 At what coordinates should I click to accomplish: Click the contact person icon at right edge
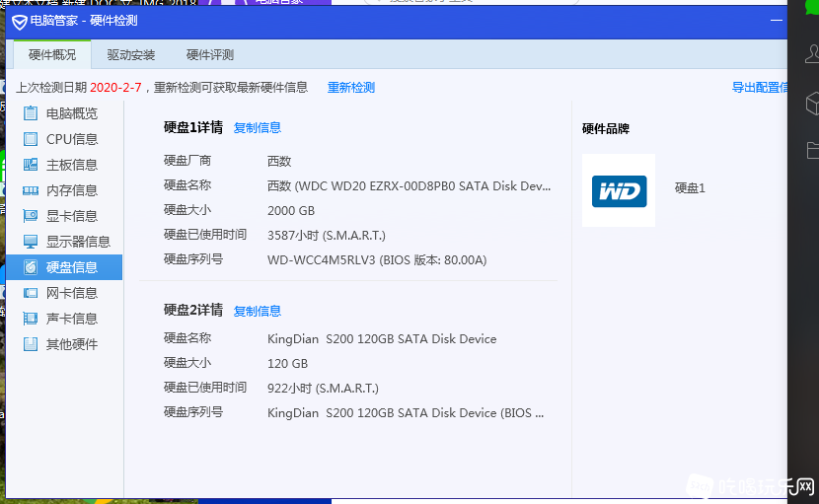[x=812, y=54]
